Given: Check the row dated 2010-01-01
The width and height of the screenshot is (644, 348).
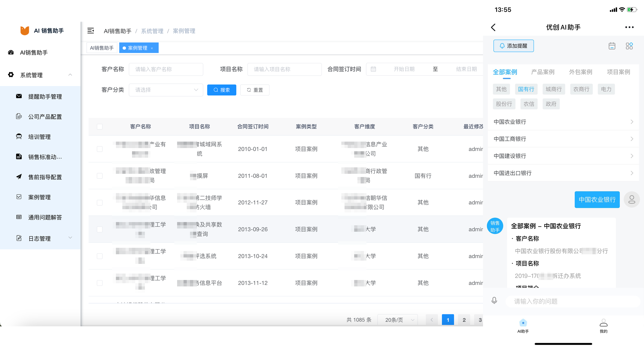Looking at the screenshot, I should coord(100,149).
